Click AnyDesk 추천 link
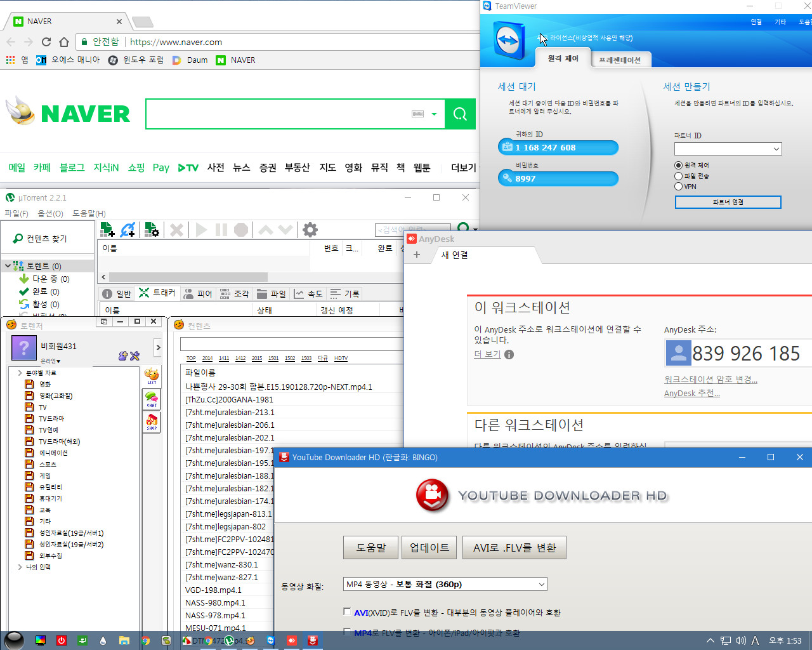This screenshot has height=650, width=812. [x=692, y=394]
